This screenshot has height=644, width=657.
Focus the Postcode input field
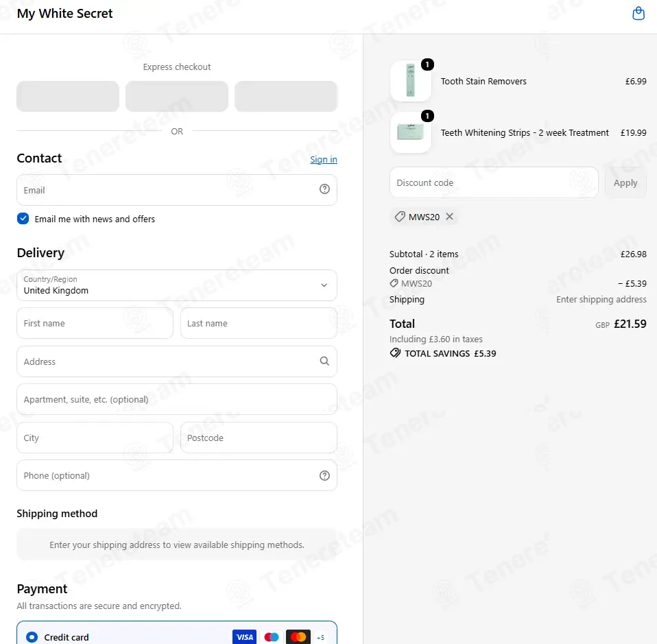(x=259, y=438)
